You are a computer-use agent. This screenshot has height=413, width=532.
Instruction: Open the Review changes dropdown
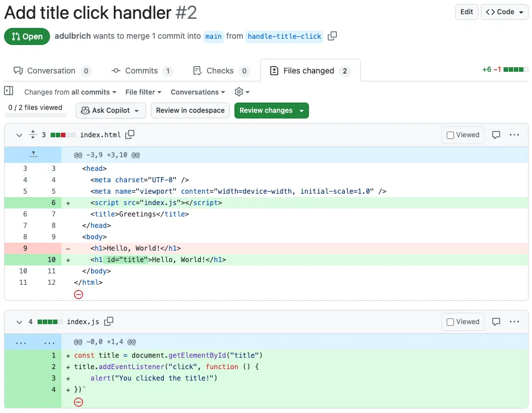point(271,111)
